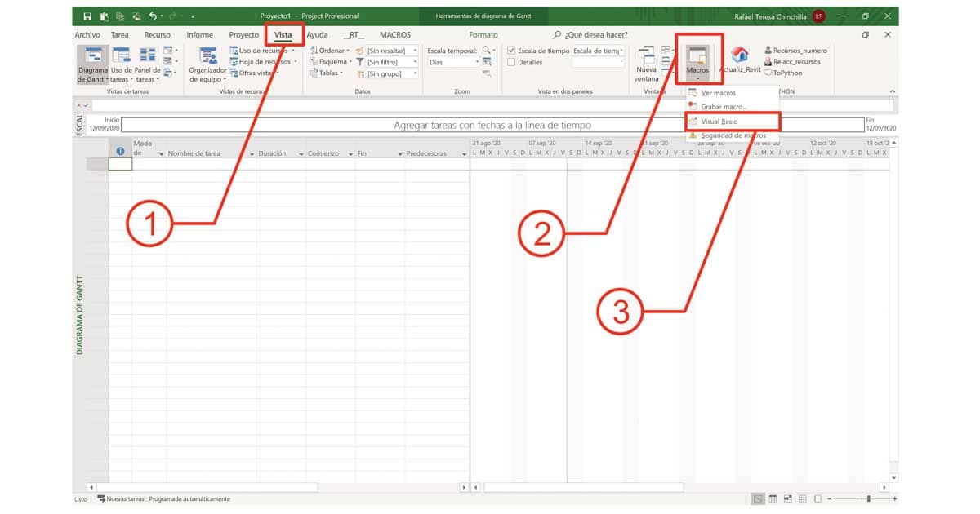Open the Duración column filter arrow
This screenshot has height=514, width=980.
(x=301, y=154)
